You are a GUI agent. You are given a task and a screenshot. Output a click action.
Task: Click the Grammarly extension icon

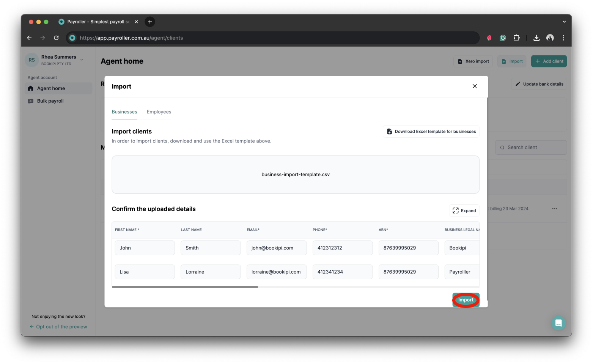coord(502,38)
